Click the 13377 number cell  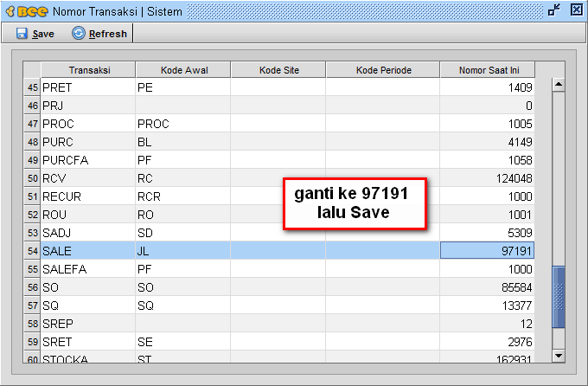tap(487, 306)
